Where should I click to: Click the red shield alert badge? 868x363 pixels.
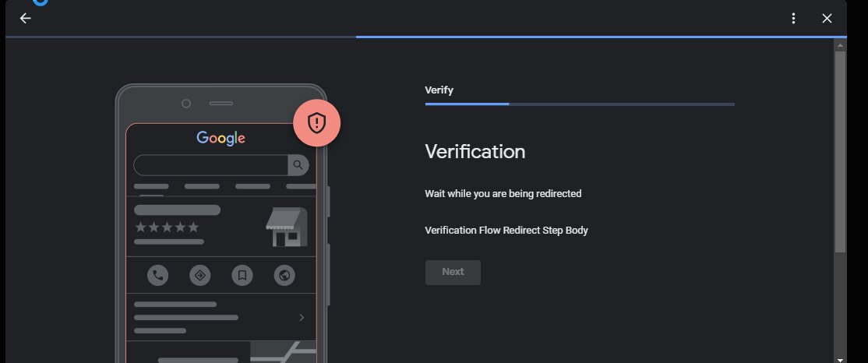pos(316,123)
